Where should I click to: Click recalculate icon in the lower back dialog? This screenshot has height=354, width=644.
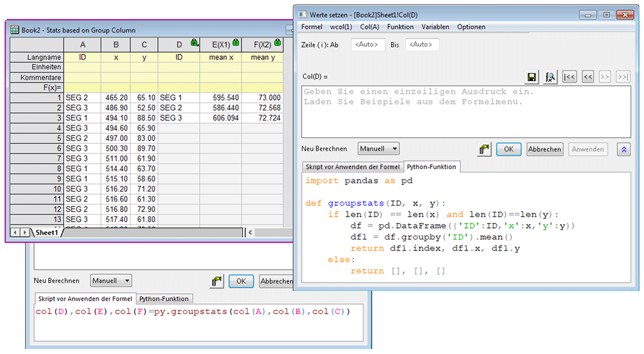[x=216, y=281]
